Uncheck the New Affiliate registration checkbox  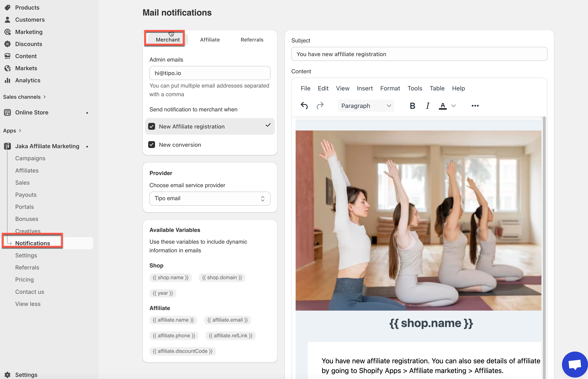[x=151, y=126]
